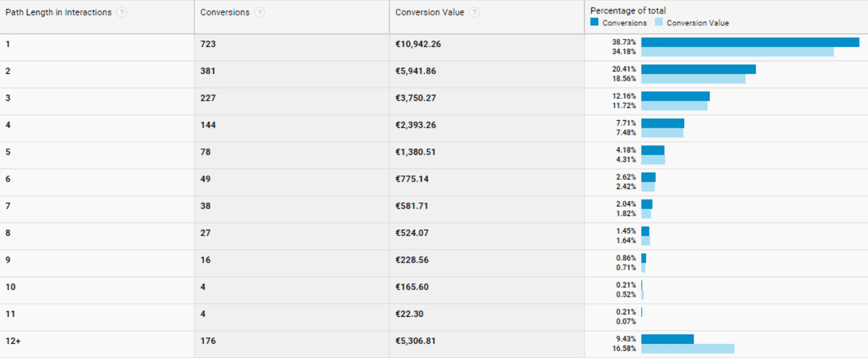868x358 pixels.
Task: Click the light blue bar showing 16.58%
Action: 688,349
